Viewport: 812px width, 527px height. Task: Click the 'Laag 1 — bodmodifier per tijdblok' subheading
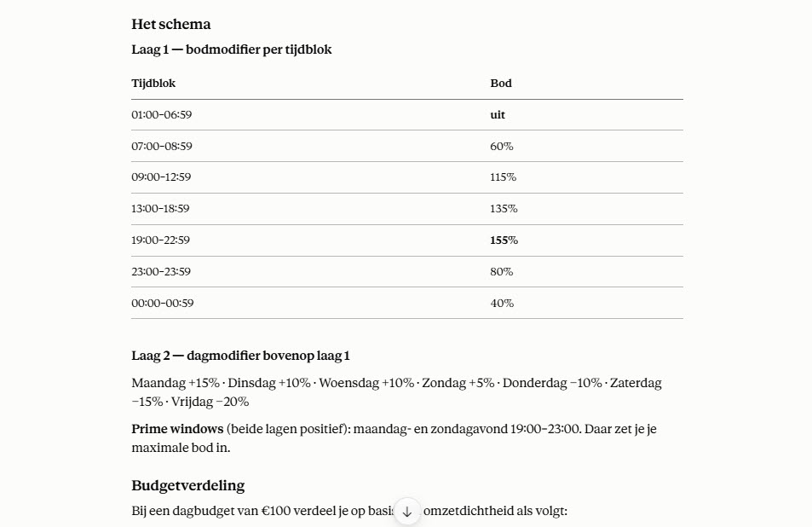click(x=232, y=49)
